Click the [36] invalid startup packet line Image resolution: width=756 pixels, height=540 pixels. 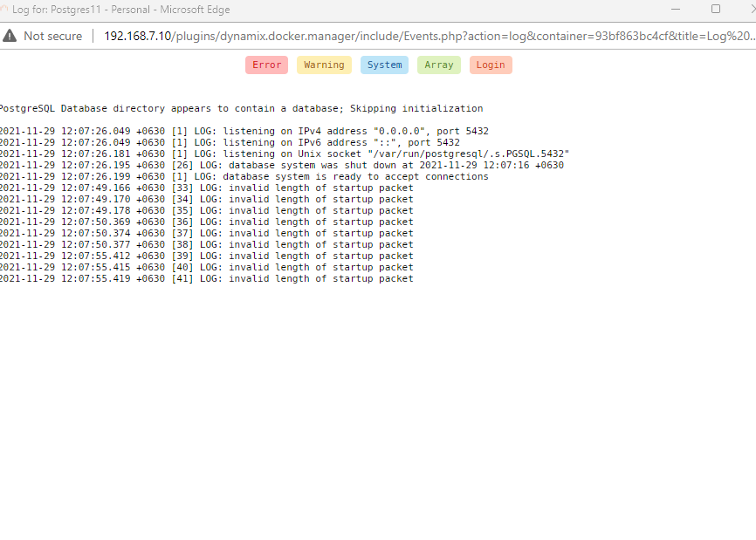click(206, 222)
